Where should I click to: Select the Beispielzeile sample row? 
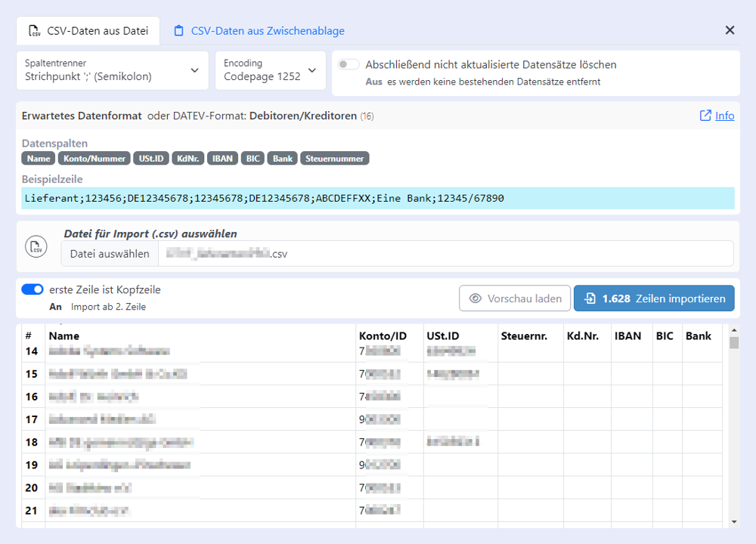click(x=376, y=197)
